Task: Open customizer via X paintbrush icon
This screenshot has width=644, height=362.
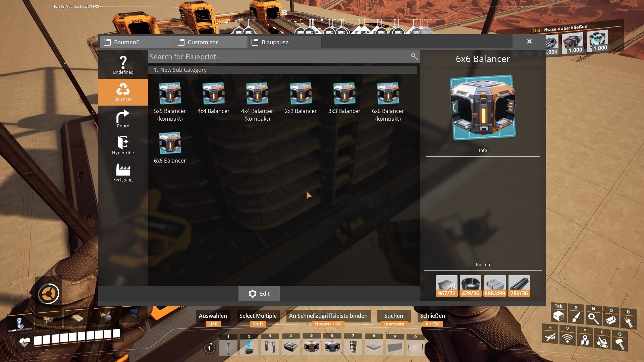Action: [x=576, y=314]
